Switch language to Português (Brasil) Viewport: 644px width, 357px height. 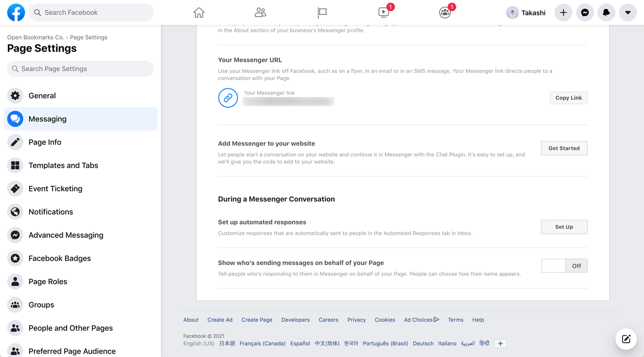385,343
